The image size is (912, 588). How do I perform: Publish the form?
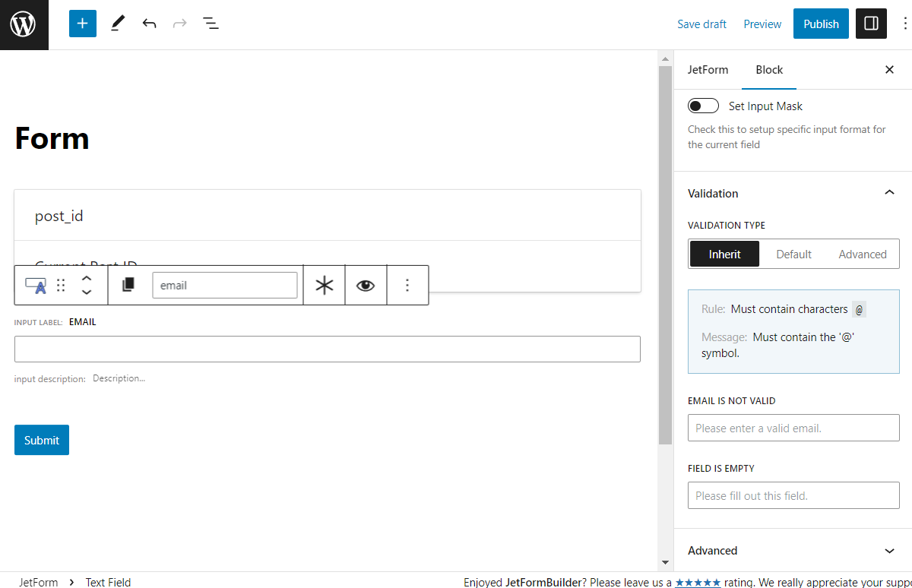coord(821,24)
